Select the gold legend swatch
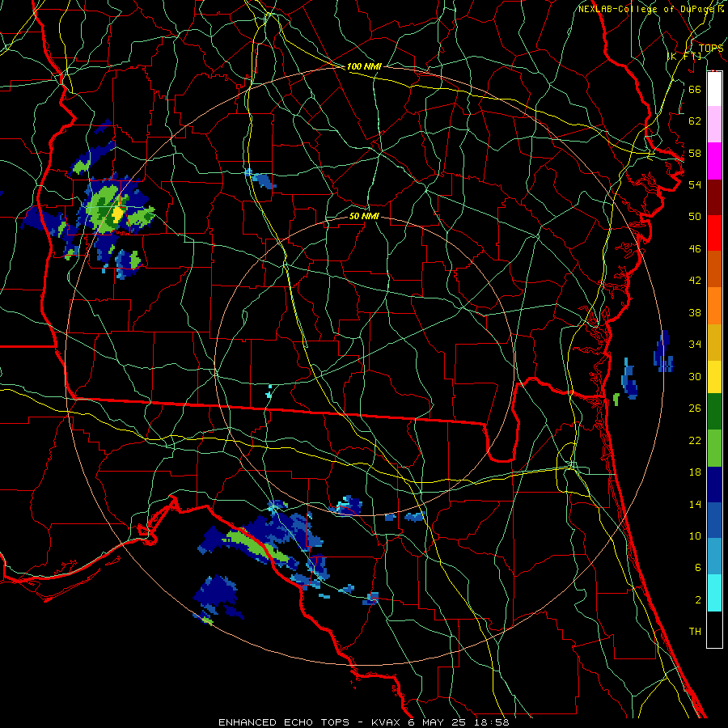This screenshot has height=728, width=728. (714, 342)
